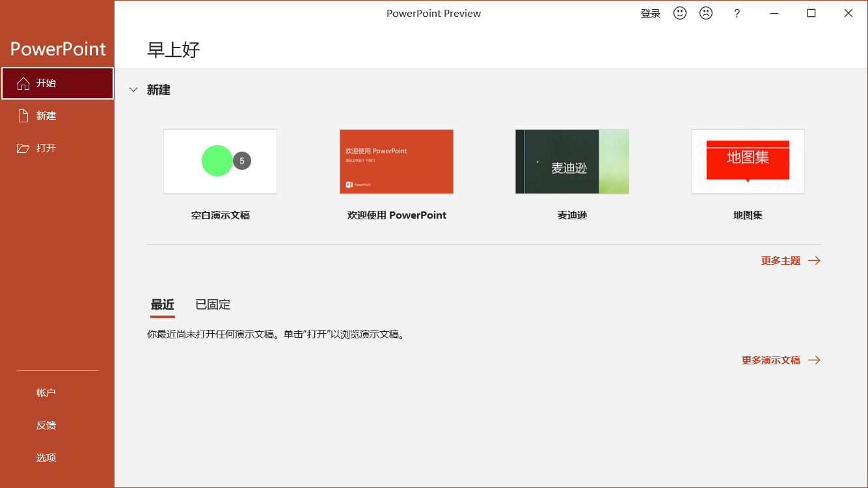Select 新建 in the sidebar
Screen dimensions: 868x488
pyautogui.click(x=57, y=116)
